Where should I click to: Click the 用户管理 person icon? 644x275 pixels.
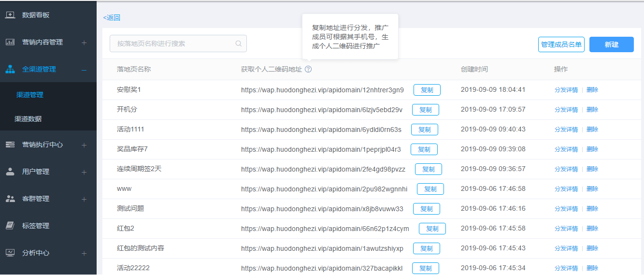10,172
